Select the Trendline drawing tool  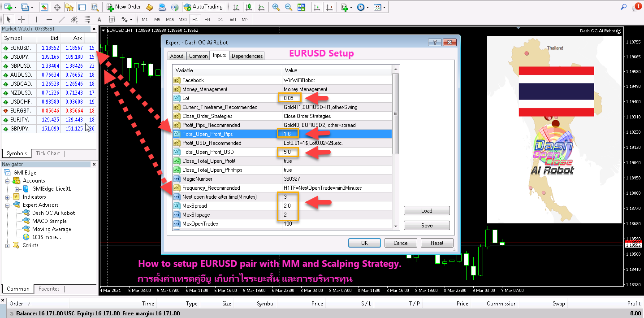pyautogui.click(x=62, y=19)
